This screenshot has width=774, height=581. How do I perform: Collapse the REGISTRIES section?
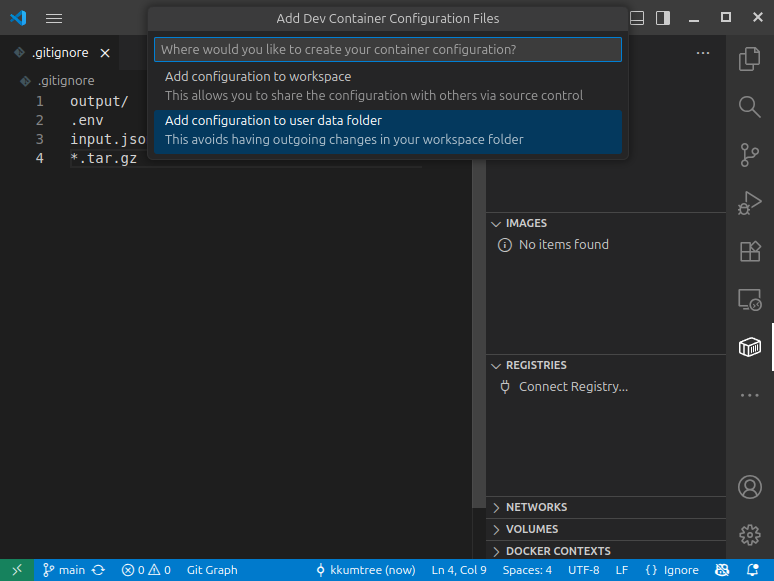pos(606,365)
